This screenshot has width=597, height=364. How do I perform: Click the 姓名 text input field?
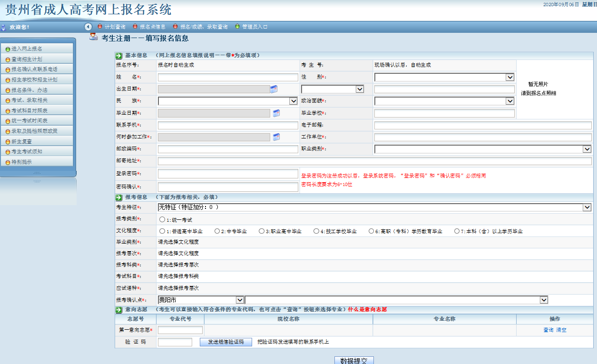click(x=228, y=77)
